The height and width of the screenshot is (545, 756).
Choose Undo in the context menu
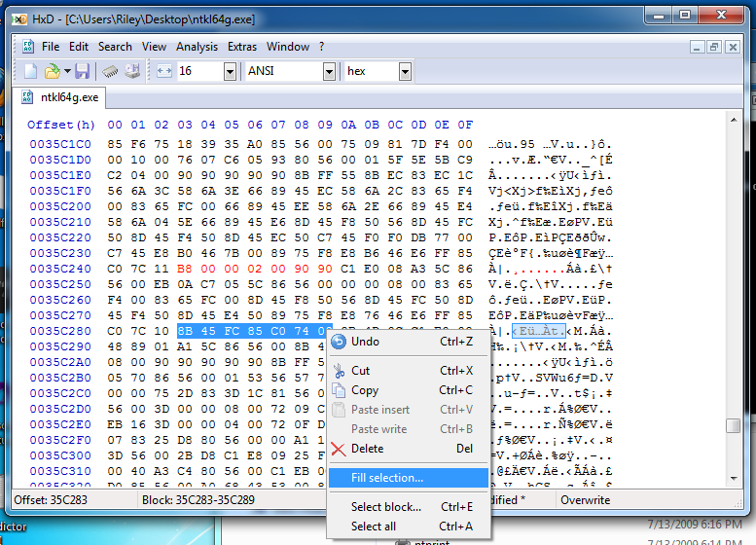click(409, 342)
